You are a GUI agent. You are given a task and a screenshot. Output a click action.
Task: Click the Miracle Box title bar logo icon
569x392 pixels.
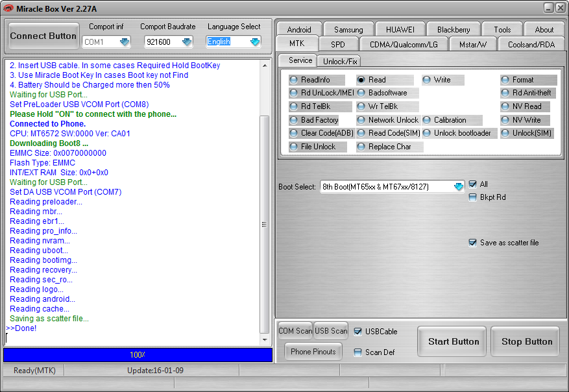click(x=8, y=8)
